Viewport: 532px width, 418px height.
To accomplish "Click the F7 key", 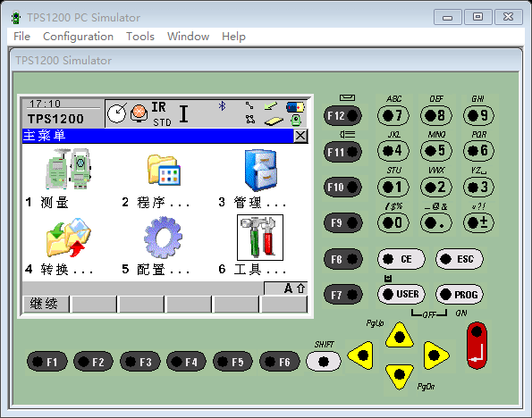I will click(343, 295).
